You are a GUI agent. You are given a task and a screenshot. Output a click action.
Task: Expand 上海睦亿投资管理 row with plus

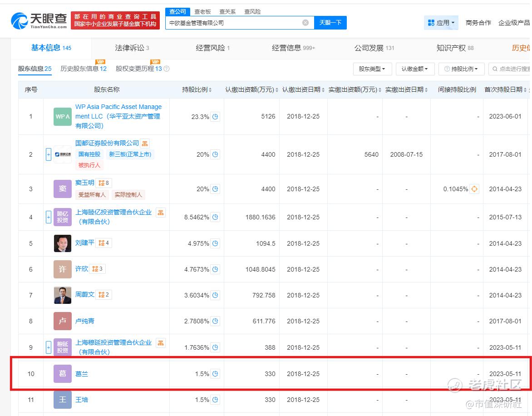[49, 217]
